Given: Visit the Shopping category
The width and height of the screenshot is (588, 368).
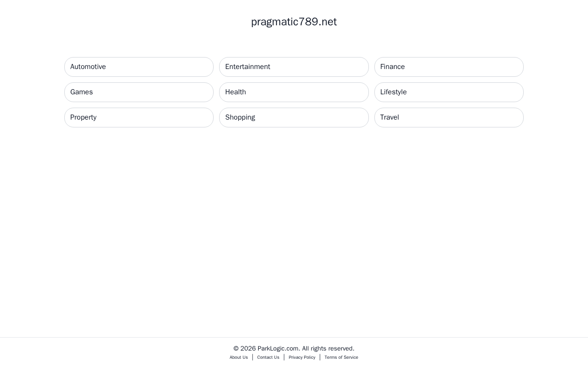Looking at the screenshot, I should (x=294, y=117).
